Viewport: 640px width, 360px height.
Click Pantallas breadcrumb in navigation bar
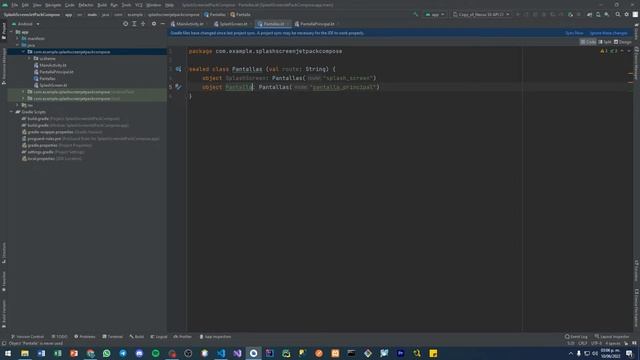click(x=215, y=15)
